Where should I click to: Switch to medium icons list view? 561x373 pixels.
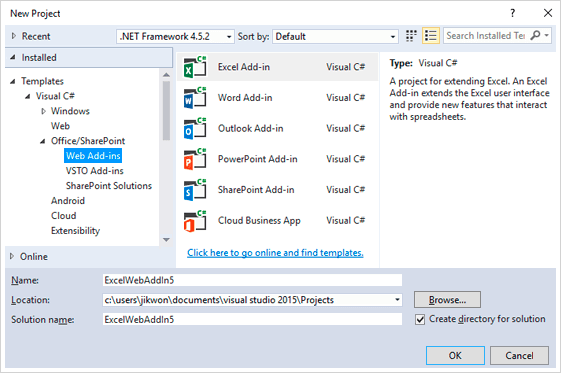point(430,36)
